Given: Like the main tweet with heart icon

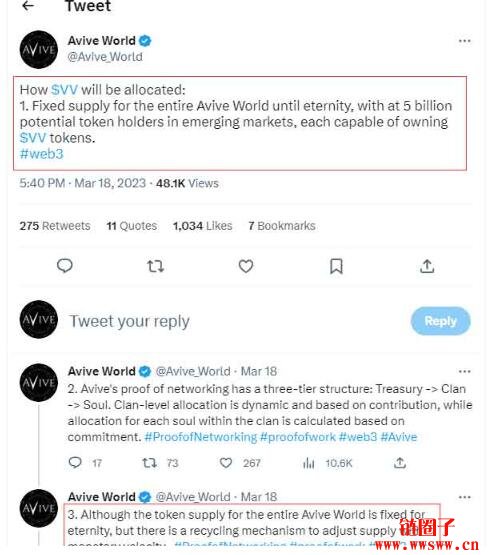Looking at the screenshot, I should coord(246,266).
